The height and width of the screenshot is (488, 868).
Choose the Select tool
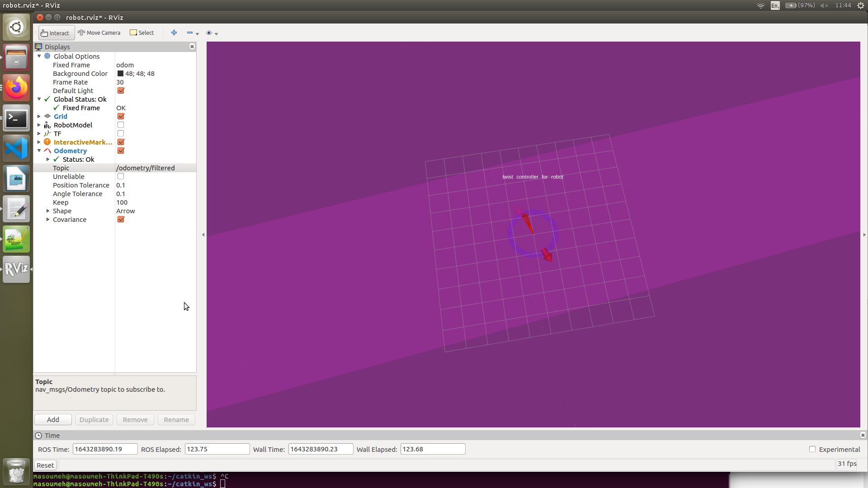(142, 33)
